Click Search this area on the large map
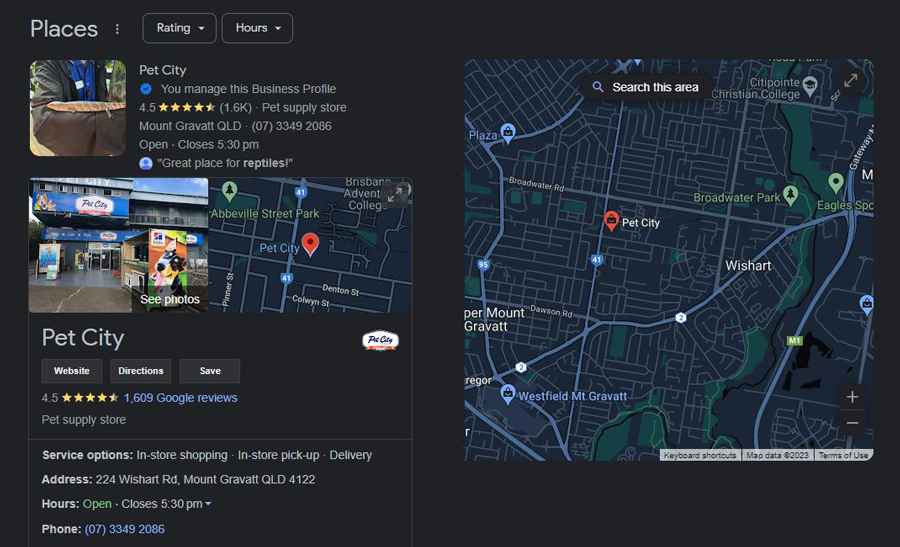This screenshot has height=547, width=900. pyautogui.click(x=646, y=87)
